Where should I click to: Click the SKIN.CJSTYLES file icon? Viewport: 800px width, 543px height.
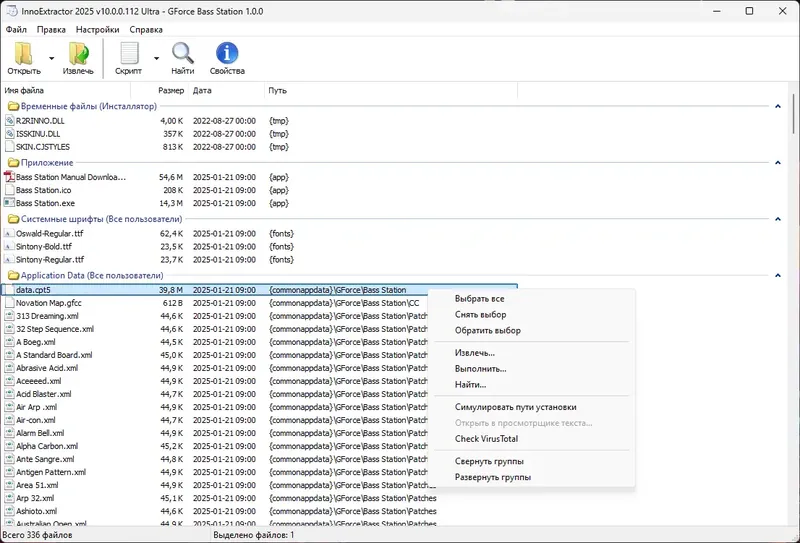pos(9,146)
